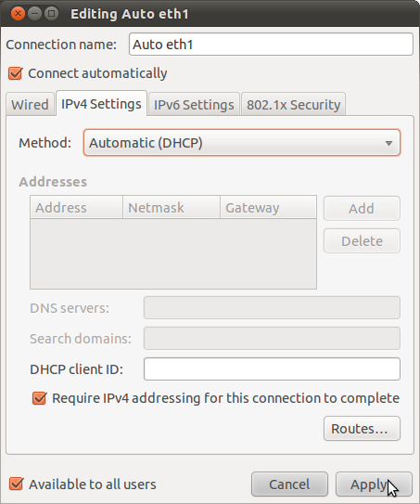Click the Apply button
Screen dimensions: 420x504
(x=374, y=485)
